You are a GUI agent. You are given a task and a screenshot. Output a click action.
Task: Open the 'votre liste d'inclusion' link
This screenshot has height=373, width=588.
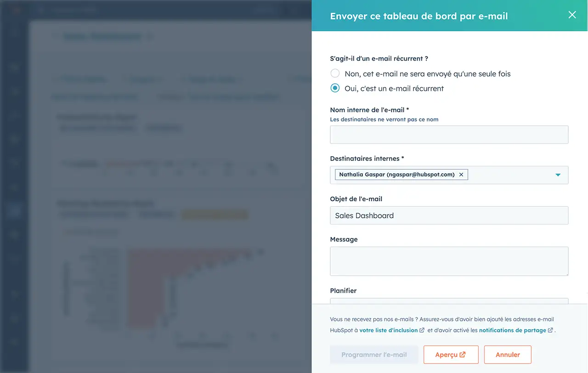point(389,330)
